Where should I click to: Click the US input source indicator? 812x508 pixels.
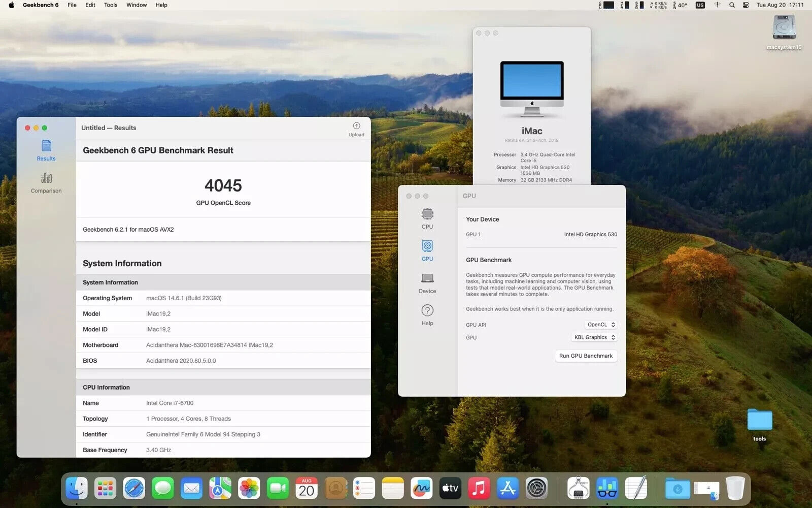click(x=700, y=5)
